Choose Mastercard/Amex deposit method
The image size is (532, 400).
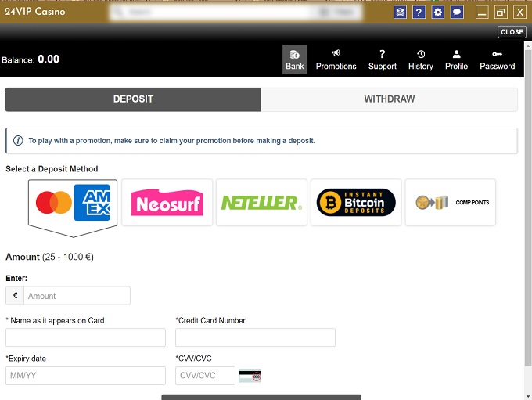pyautogui.click(x=73, y=204)
